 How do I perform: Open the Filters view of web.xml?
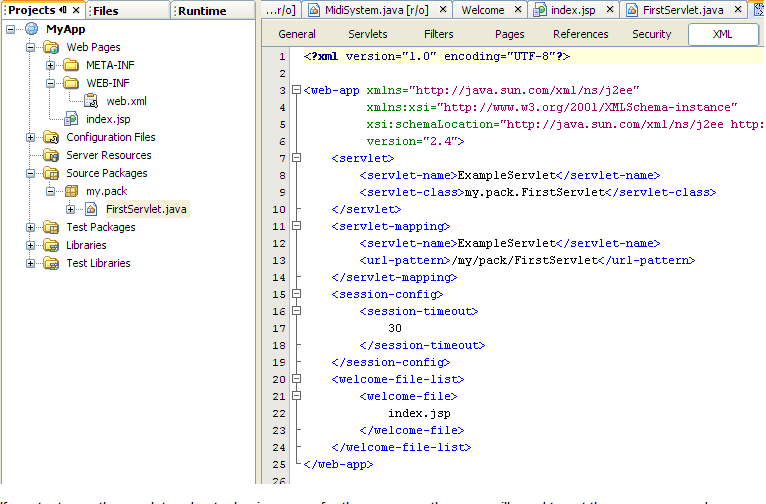point(439,34)
